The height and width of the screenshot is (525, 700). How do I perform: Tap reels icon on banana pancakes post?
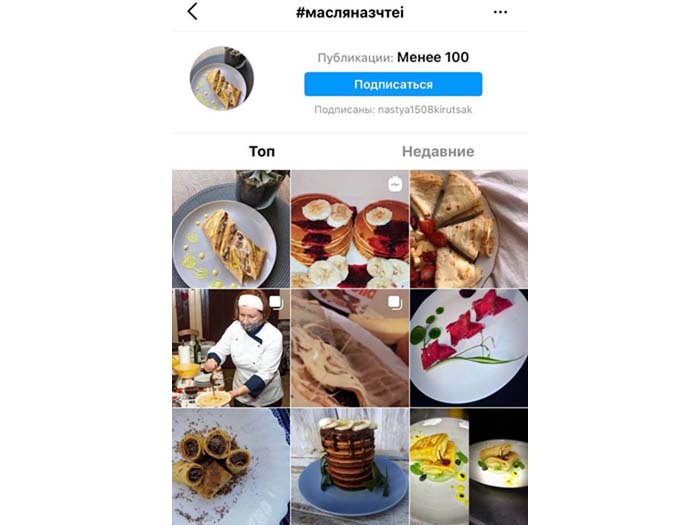click(x=395, y=184)
